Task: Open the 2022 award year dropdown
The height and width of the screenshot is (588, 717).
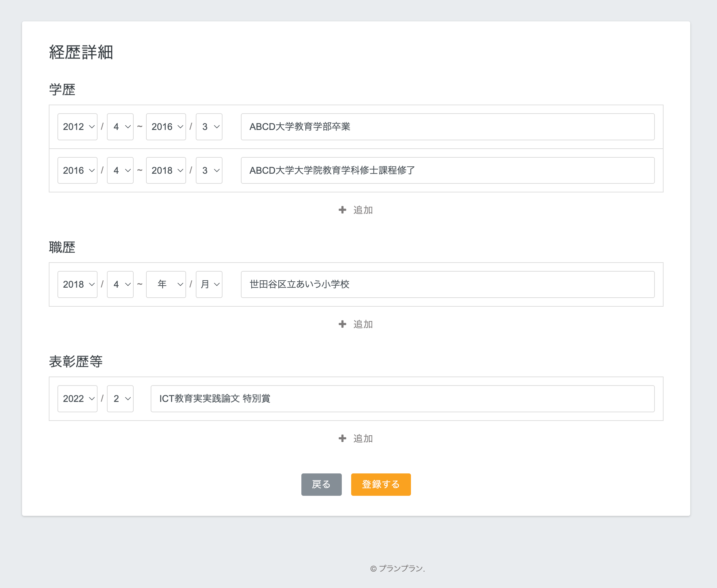Action: tap(78, 399)
